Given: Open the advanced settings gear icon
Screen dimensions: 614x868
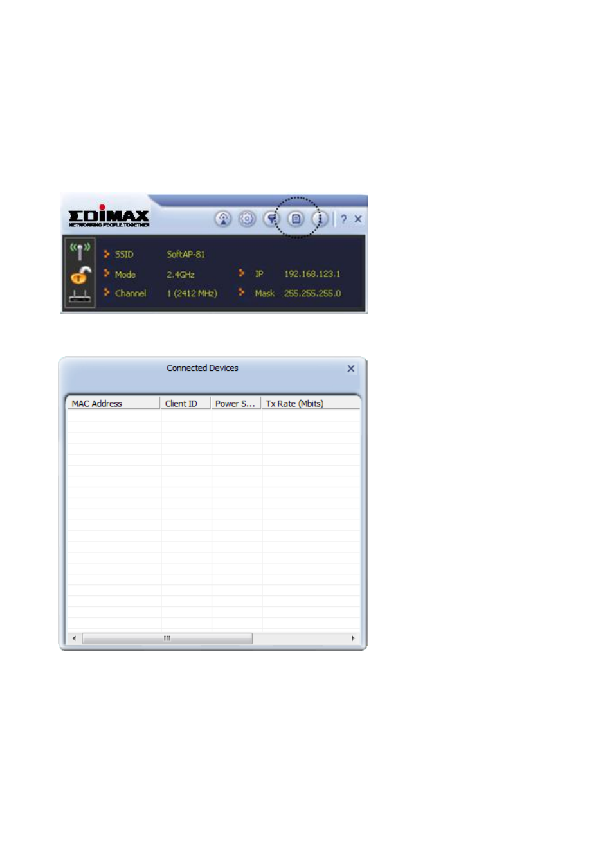Looking at the screenshot, I should click(x=247, y=219).
